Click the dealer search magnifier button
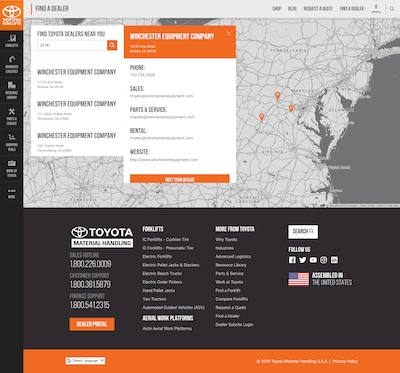The width and height of the screenshot is (400, 373). [x=112, y=45]
